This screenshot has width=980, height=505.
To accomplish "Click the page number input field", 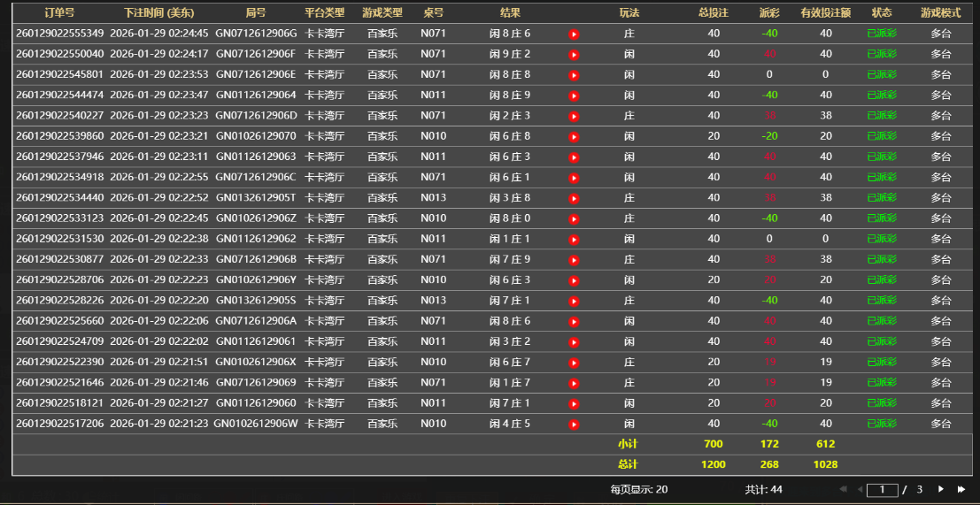I will [x=883, y=490].
